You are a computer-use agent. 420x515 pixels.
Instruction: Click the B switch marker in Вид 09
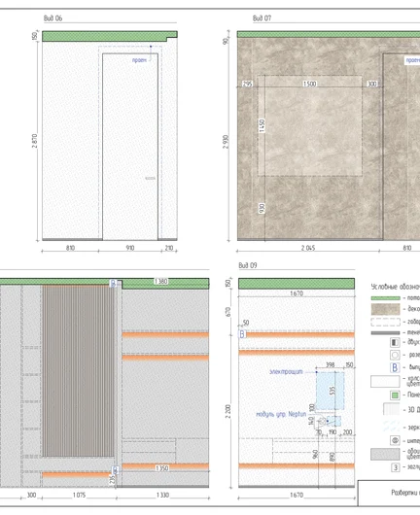click(242, 334)
